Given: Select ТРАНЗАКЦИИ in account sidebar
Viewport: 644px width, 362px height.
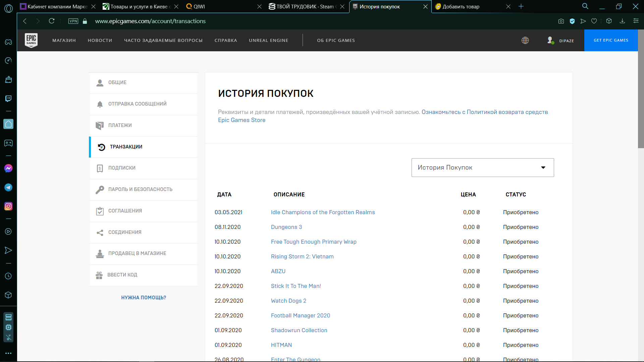Looking at the screenshot, I should point(144,147).
